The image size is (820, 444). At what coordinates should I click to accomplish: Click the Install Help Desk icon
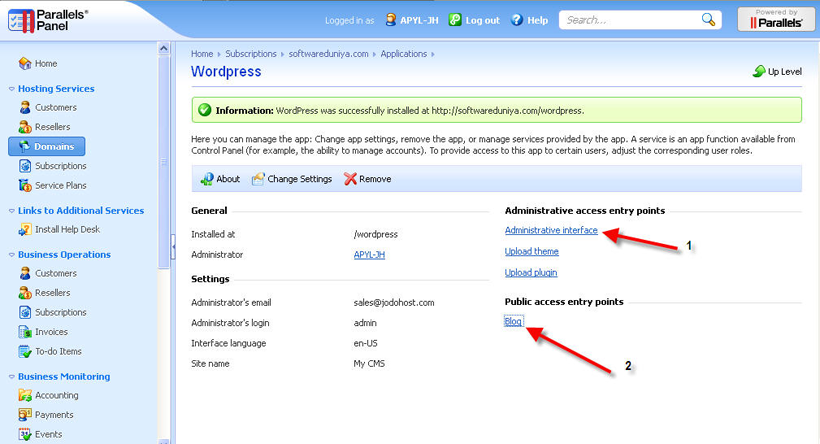pyautogui.click(x=25, y=229)
